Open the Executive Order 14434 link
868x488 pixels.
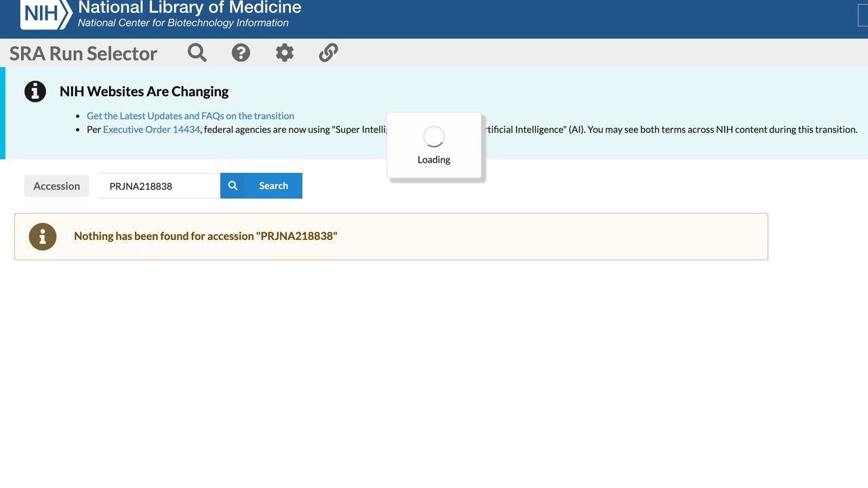[151, 129]
